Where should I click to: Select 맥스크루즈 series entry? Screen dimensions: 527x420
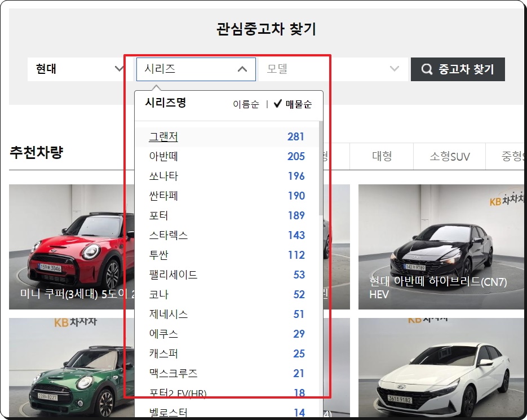[x=227, y=373]
